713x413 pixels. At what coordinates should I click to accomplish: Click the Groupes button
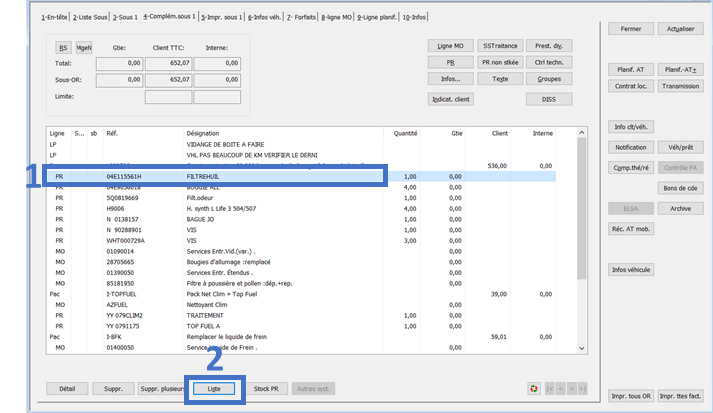(x=549, y=79)
